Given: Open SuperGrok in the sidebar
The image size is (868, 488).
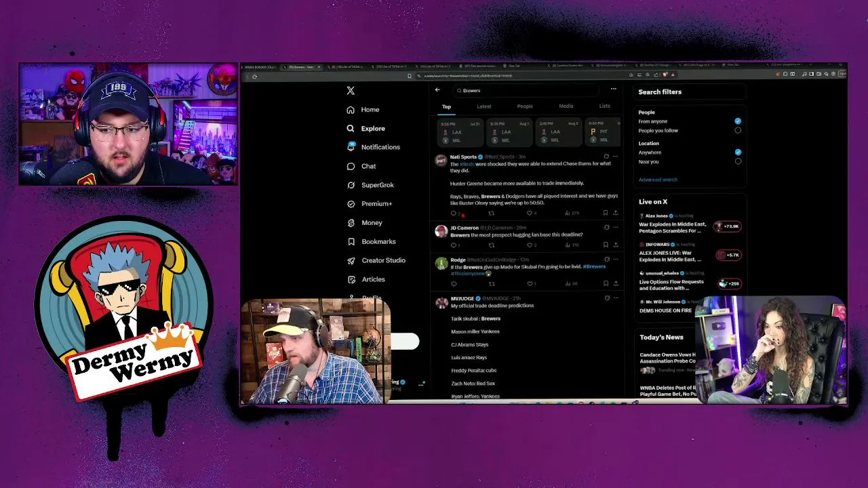Looking at the screenshot, I should point(370,185).
